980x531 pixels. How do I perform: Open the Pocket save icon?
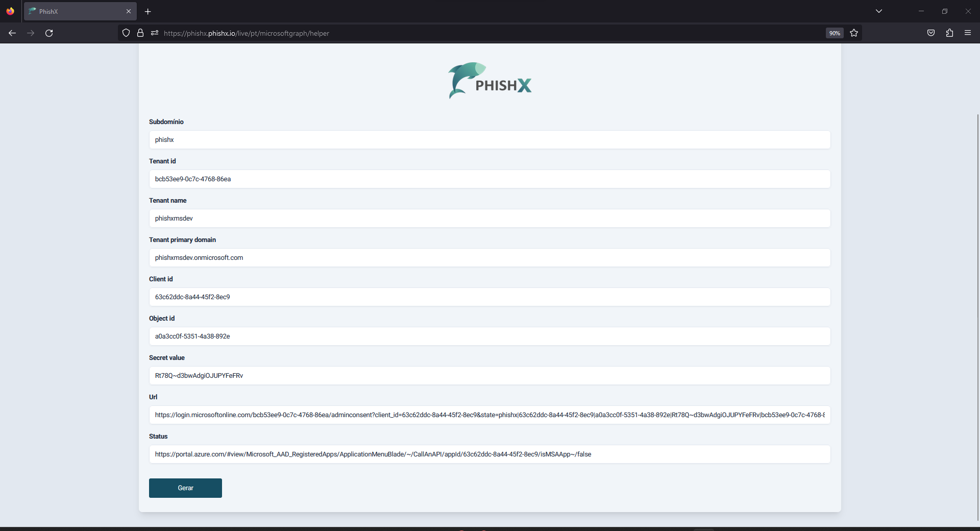tap(931, 33)
